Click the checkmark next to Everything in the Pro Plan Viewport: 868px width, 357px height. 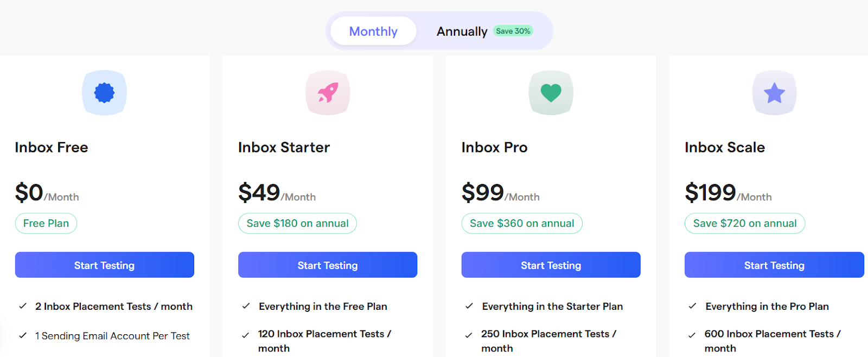pos(693,306)
